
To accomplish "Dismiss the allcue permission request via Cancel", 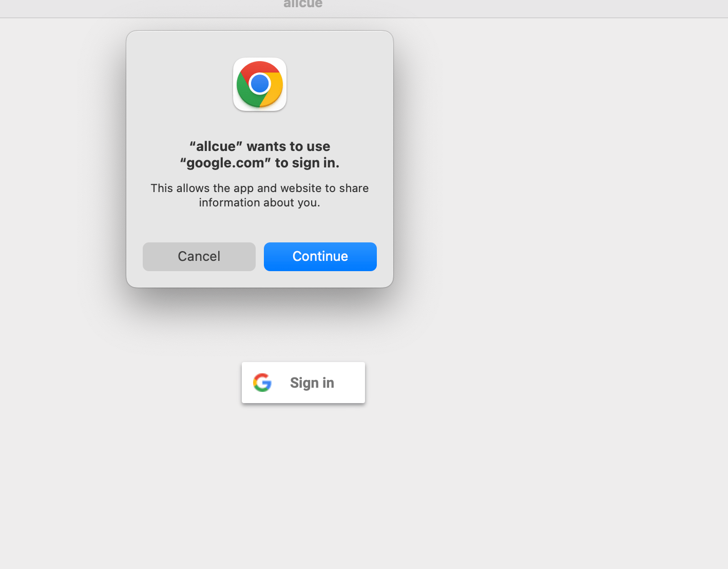I will coord(199,256).
